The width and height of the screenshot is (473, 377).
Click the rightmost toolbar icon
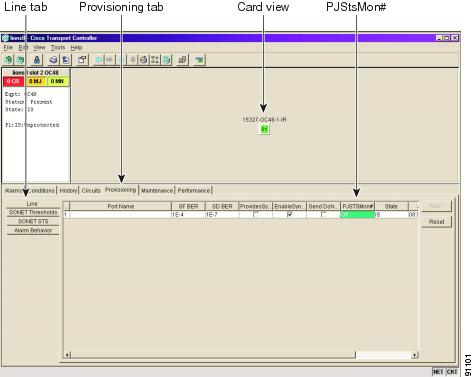coord(199,60)
